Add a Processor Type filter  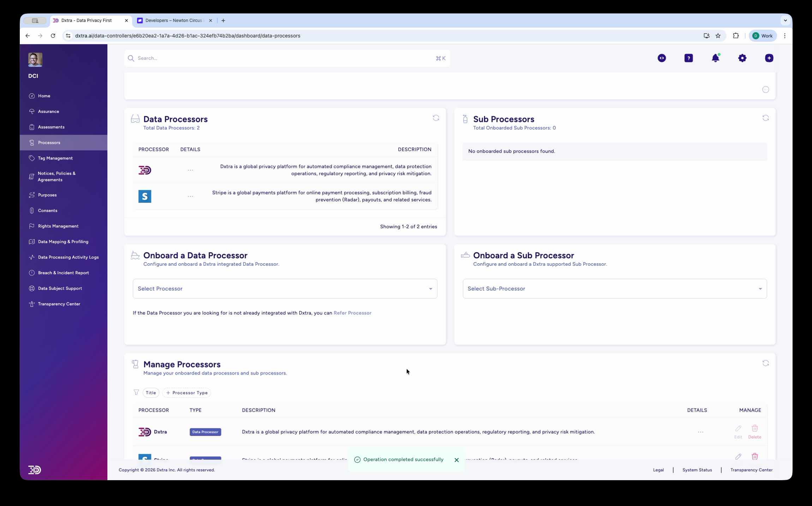[x=187, y=393]
